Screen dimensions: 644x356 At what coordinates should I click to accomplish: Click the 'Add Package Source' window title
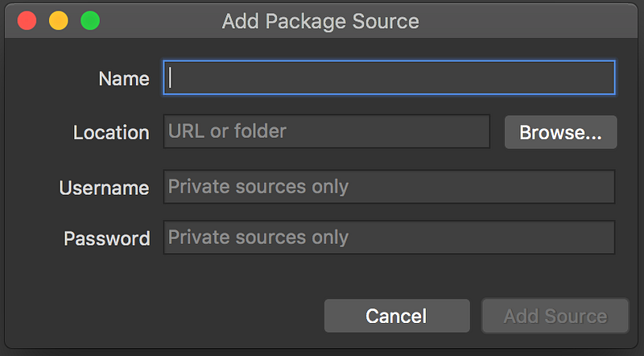(320, 21)
